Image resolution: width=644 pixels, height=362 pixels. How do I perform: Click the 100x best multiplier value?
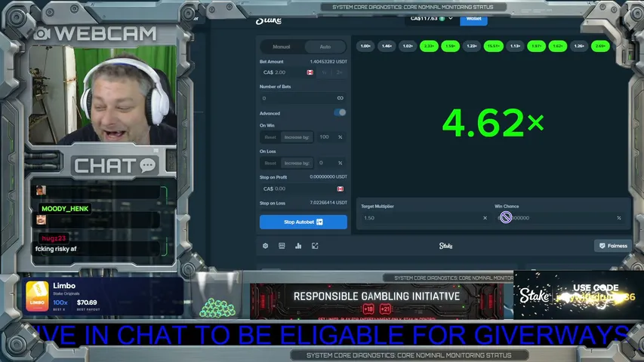(x=60, y=302)
